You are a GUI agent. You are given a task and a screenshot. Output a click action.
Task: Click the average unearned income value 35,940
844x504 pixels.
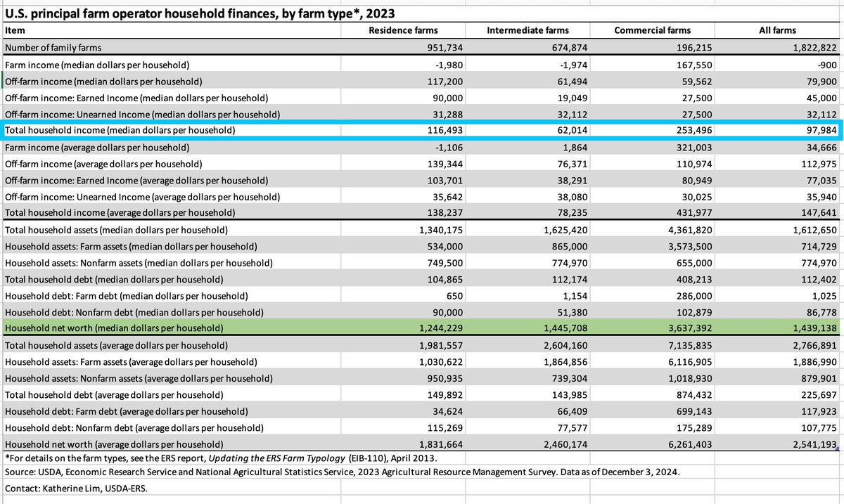click(820, 196)
